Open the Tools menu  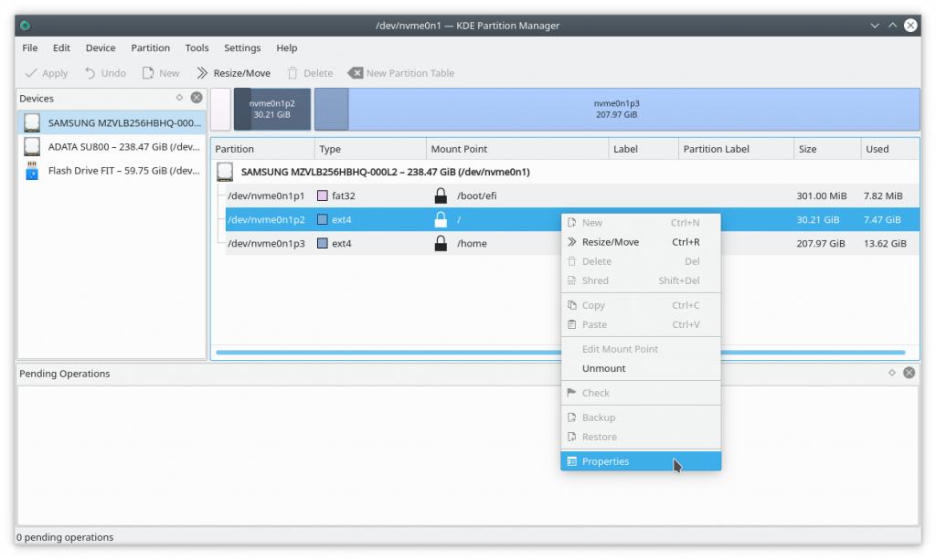pyautogui.click(x=197, y=48)
